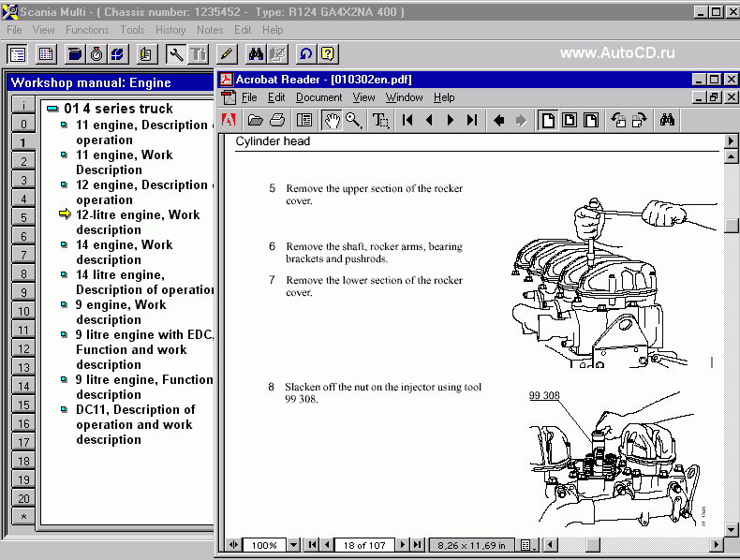
Task: Click the blue undo arrow icon
Action: (305, 54)
